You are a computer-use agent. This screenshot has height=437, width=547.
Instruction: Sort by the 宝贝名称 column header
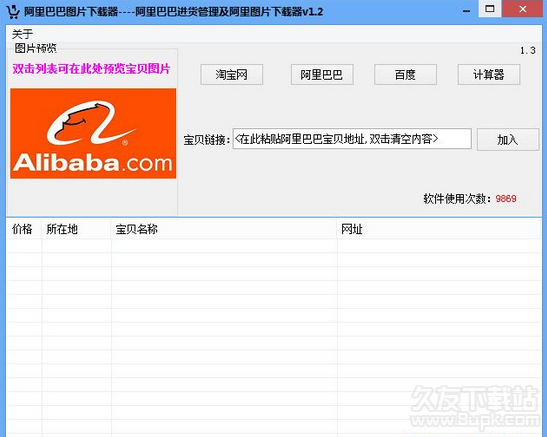(x=224, y=229)
